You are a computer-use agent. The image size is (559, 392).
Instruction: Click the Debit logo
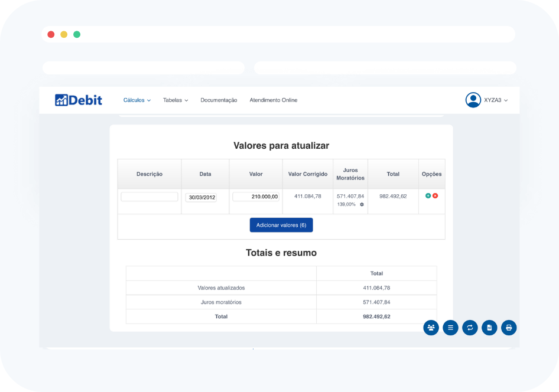click(x=79, y=100)
